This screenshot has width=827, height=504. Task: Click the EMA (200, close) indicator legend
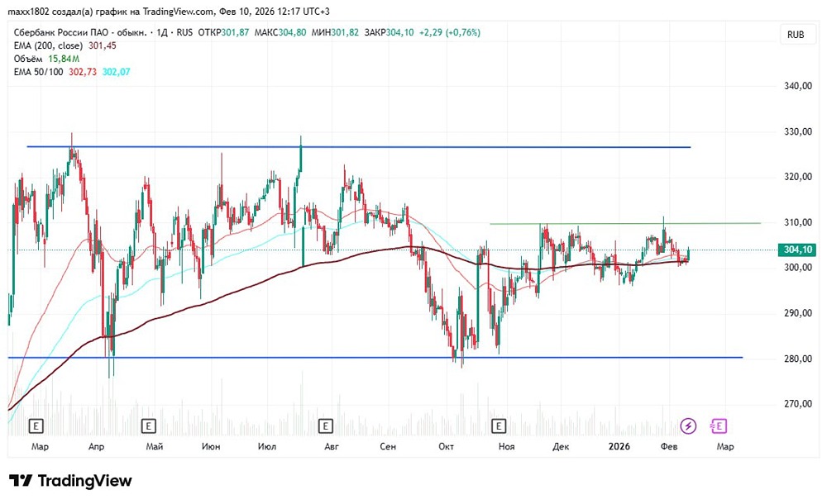click(48, 45)
